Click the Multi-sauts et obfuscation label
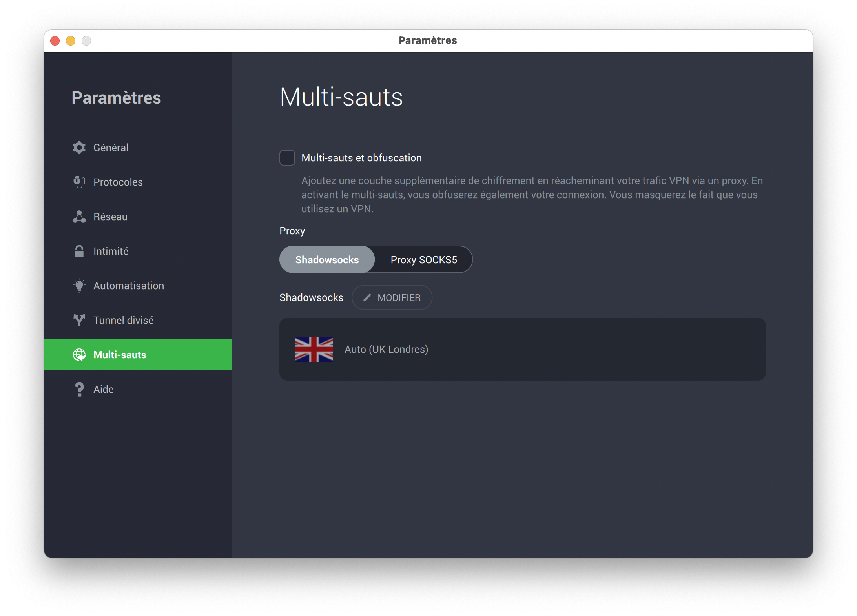Viewport: 857px width, 616px height. coord(362,158)
